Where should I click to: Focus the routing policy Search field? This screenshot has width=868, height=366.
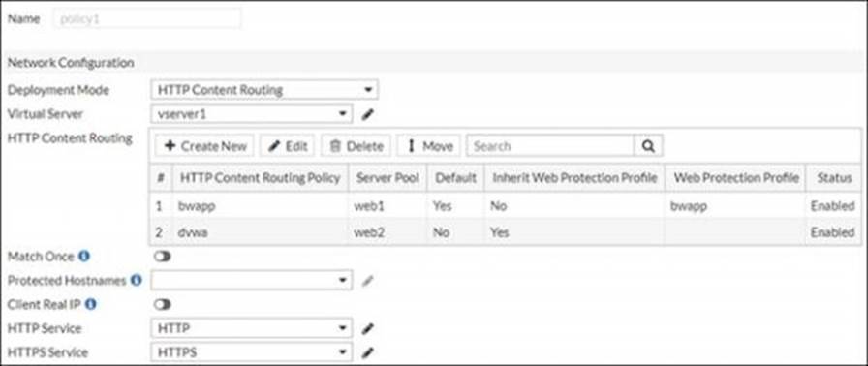(551, 146)
